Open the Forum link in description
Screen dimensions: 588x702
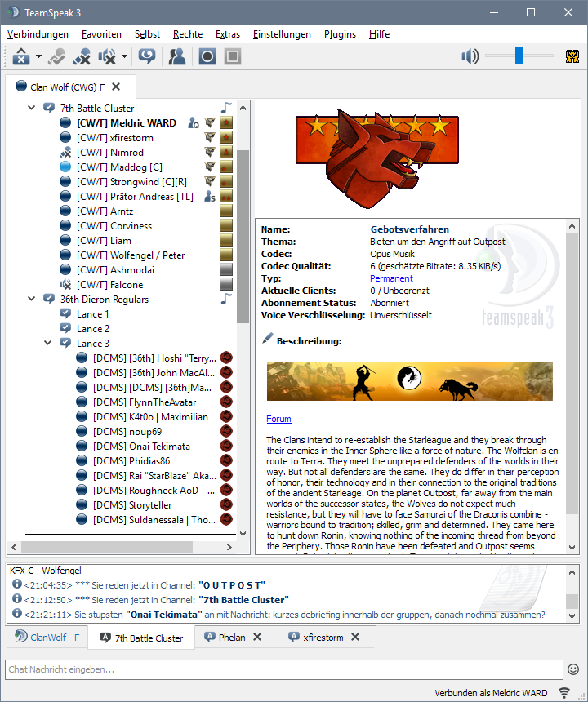click(278, 419)
